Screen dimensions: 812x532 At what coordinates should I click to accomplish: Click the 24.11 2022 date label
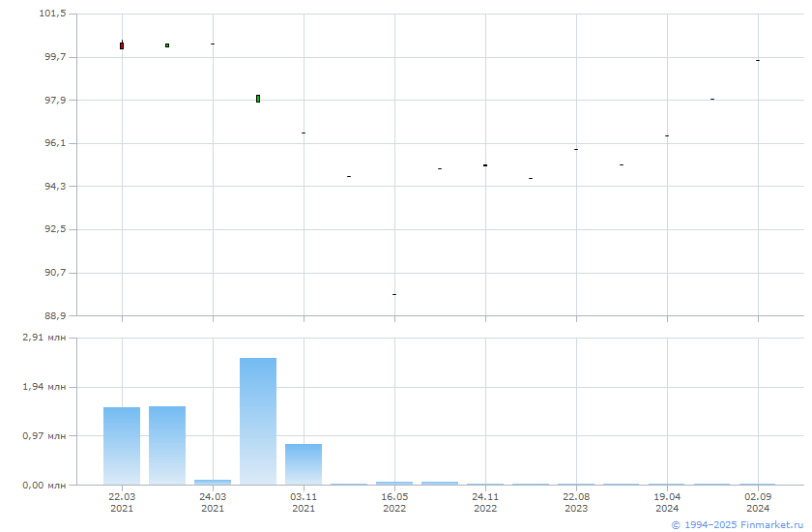(485, 502)
